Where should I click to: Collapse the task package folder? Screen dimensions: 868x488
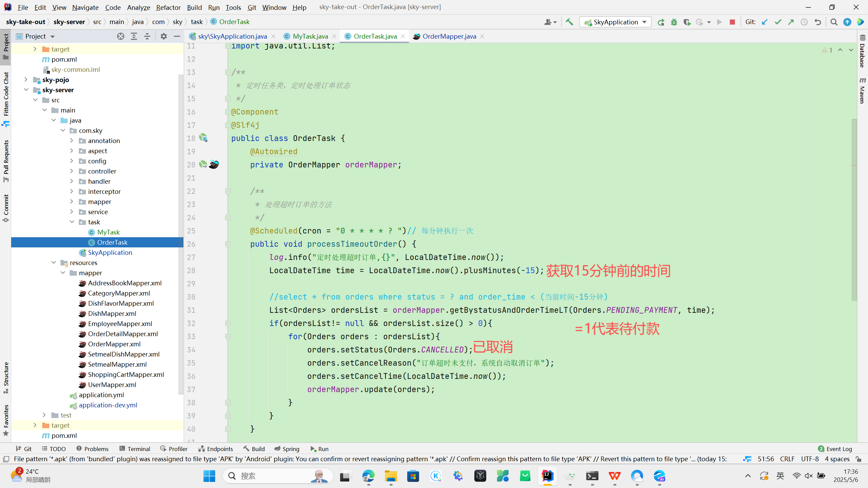[72, 222]
